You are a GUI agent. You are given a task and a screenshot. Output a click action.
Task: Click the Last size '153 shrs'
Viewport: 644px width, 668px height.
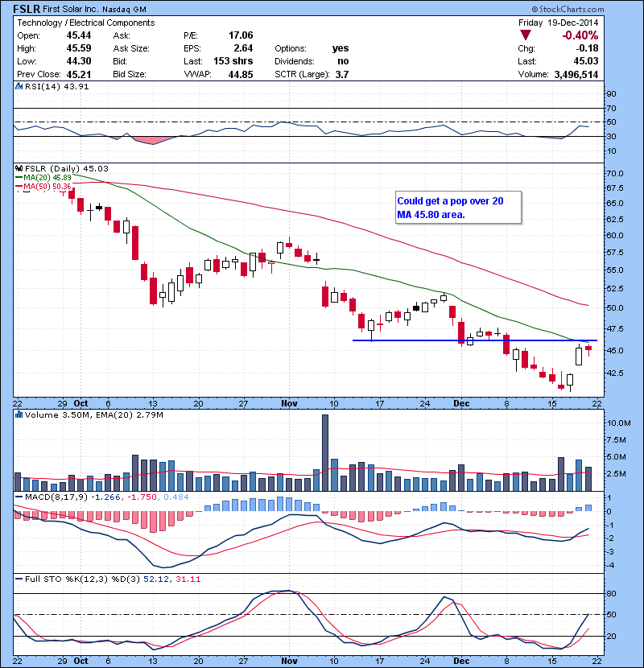[233, 61]
